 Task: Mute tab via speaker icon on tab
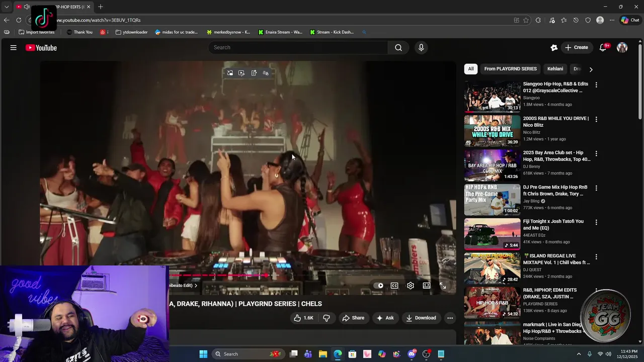coord(26,7)
